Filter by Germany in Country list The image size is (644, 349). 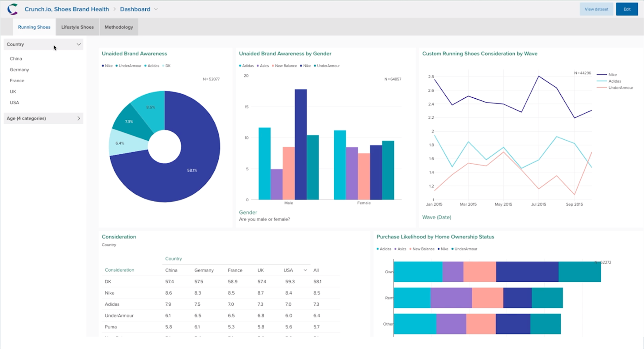[x=19, y=69]
